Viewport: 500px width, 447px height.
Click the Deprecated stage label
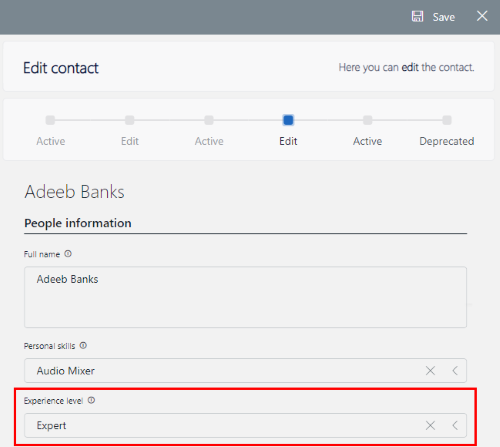click(x=447, y=141)
